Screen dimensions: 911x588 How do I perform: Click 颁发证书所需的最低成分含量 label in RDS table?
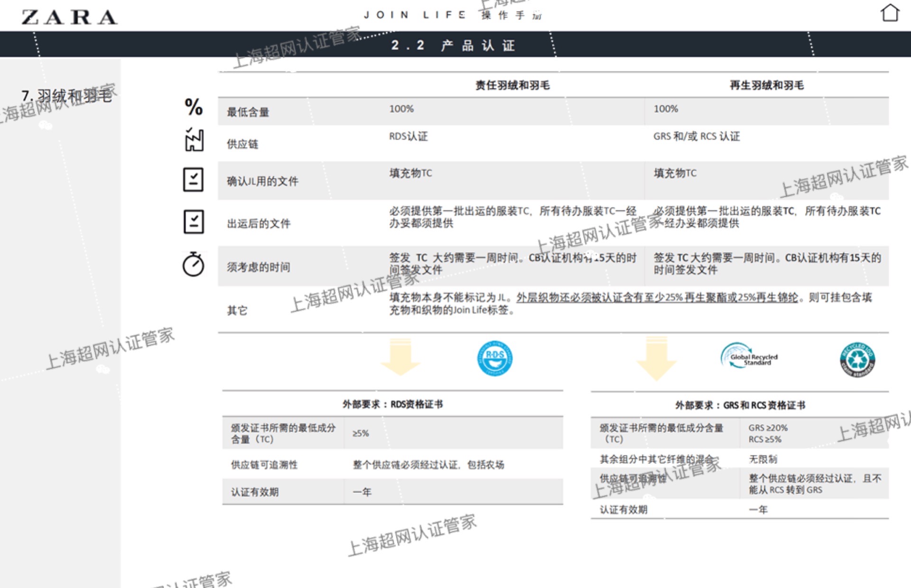click(x=283, y=433)
